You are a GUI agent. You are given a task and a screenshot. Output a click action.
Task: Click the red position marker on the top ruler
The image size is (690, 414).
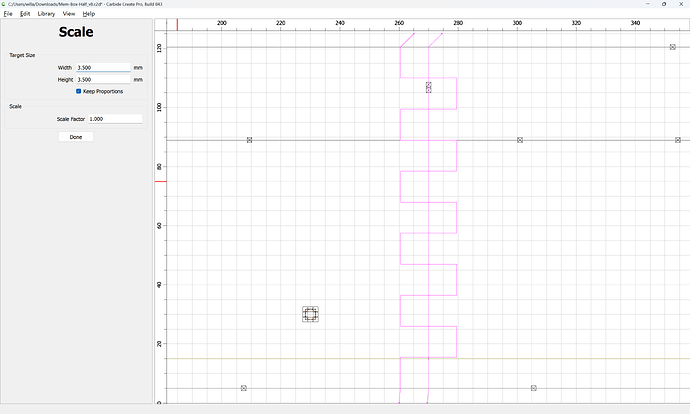(x=177, y=25)
